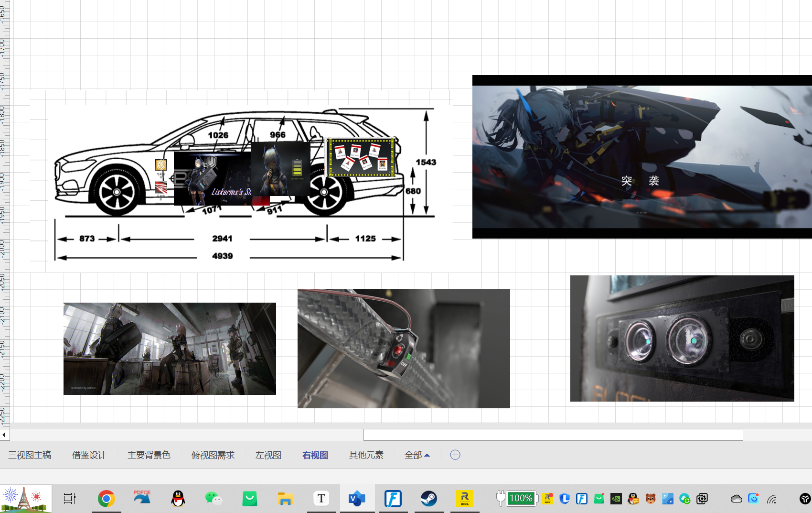Select the small red striped badge on car
The height and width of the screenshot is (513, 812).
click(161, 188)
